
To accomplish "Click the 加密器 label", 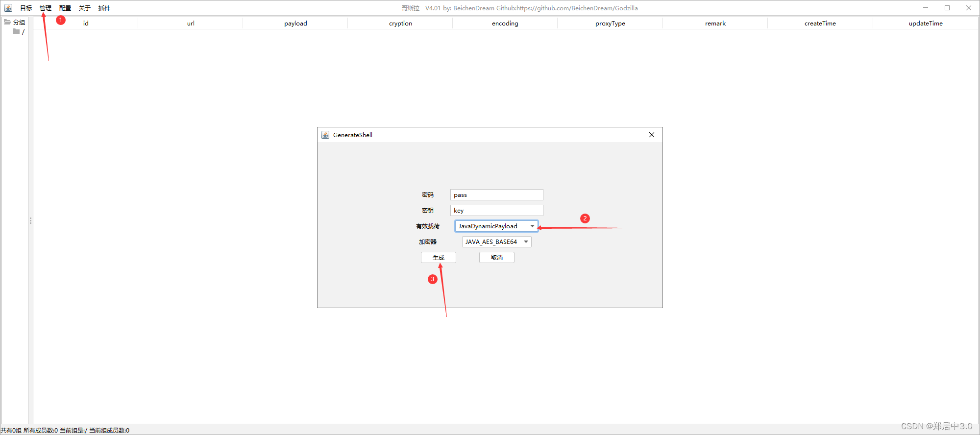I will tap(428, 242).
